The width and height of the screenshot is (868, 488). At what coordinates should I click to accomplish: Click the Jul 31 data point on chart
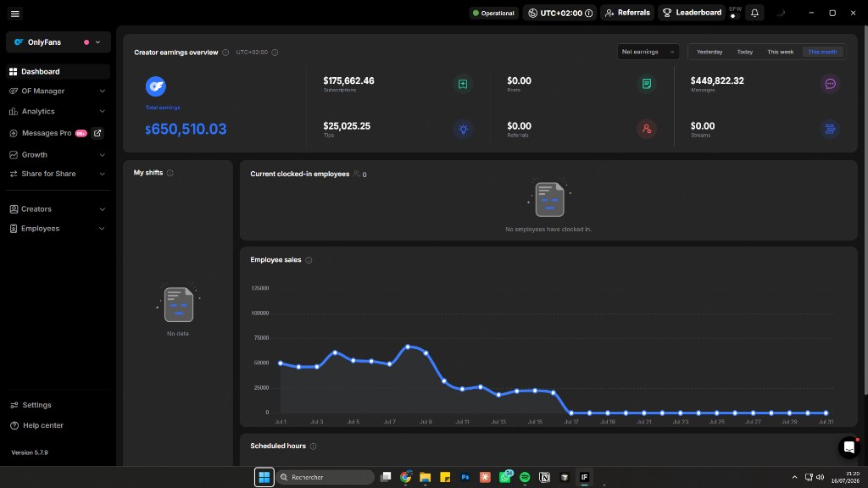826,413
